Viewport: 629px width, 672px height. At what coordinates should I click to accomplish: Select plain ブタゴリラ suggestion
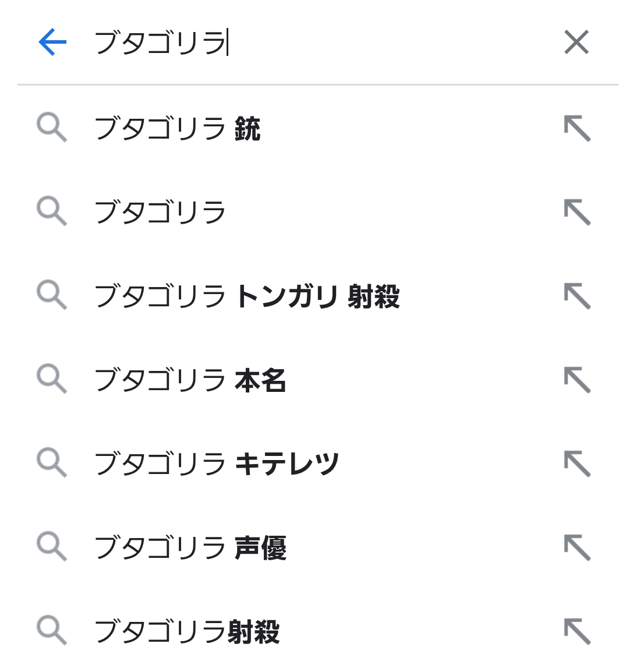[160, 212]
